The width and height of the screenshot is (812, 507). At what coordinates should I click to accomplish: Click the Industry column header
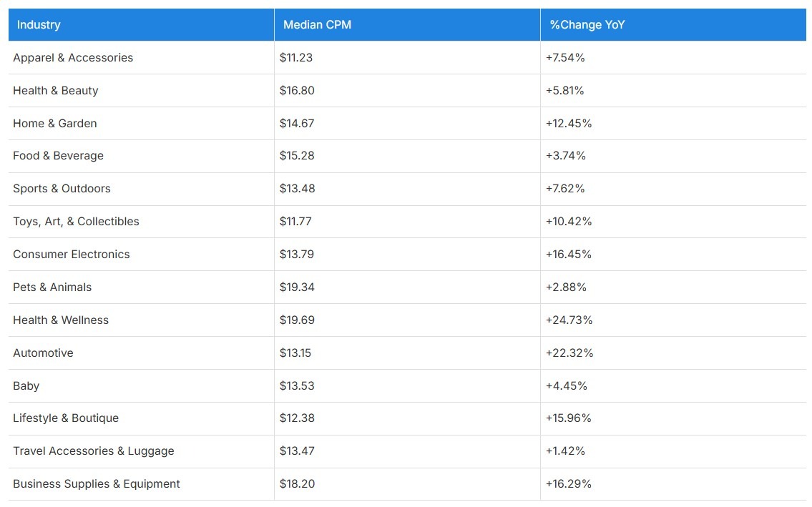[39, 25]
